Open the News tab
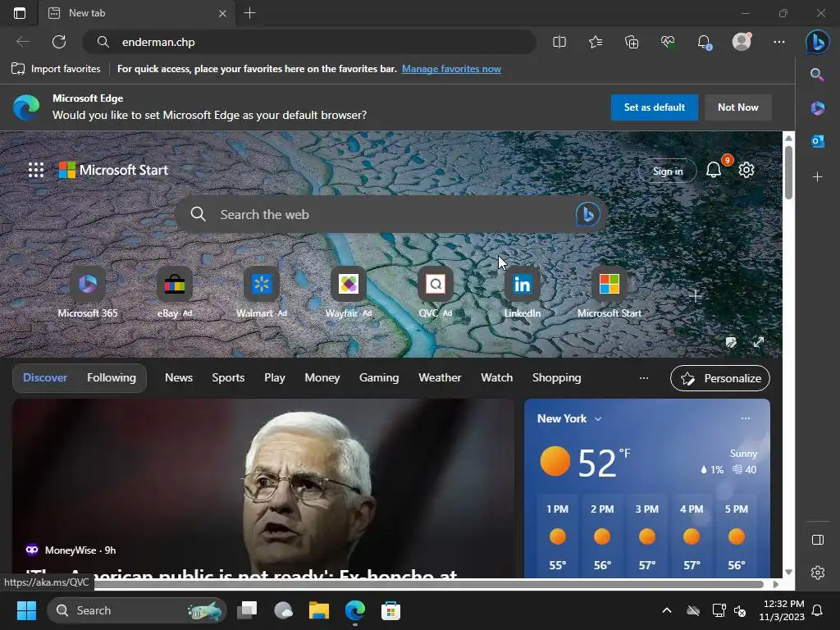The width and height of the screenshot is (840, 630). (x=178, y=377)
